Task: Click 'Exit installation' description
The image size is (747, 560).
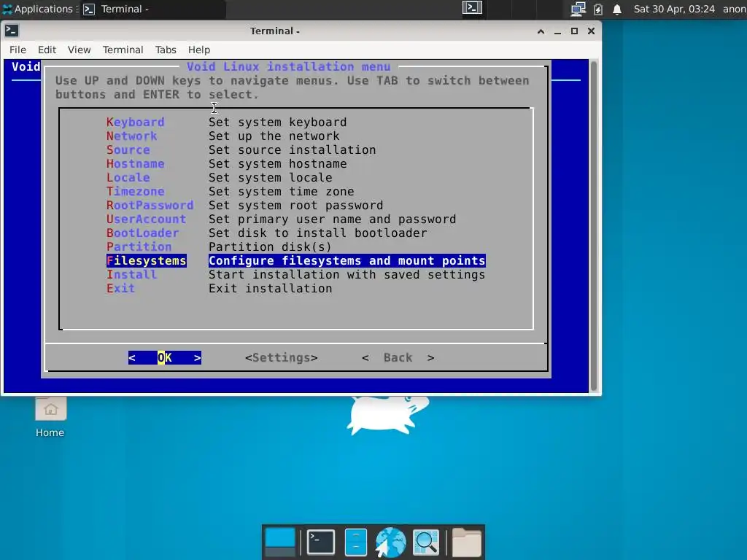Action: point(270,288)
